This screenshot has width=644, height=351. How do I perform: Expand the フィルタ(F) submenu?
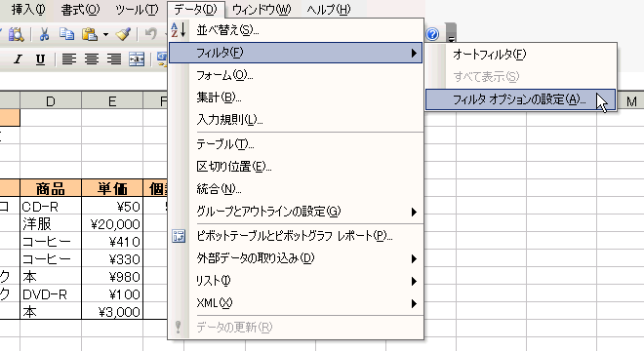[x=296, y=53]
